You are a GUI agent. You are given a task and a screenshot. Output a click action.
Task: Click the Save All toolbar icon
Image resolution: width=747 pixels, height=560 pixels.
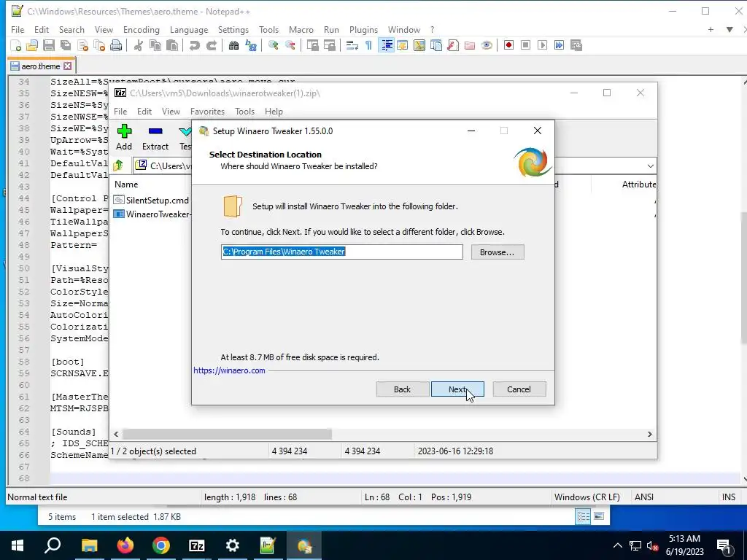[65, 45]
